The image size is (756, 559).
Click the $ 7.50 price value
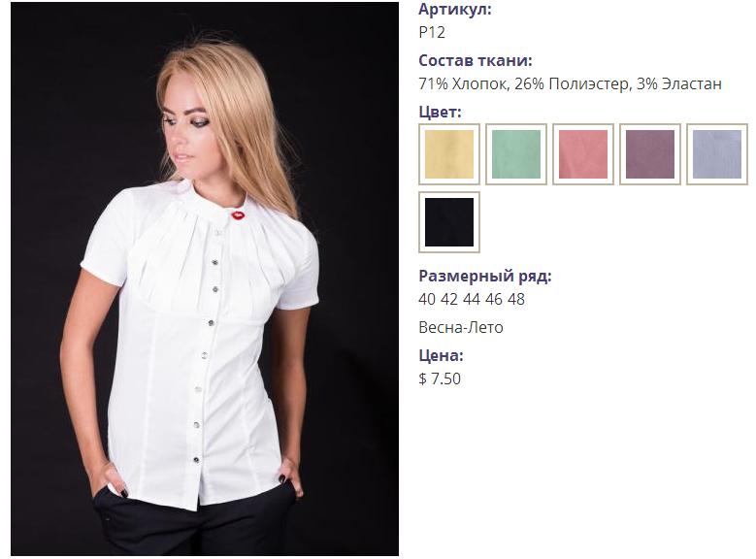pyautogui.click(x=440, y=378)
